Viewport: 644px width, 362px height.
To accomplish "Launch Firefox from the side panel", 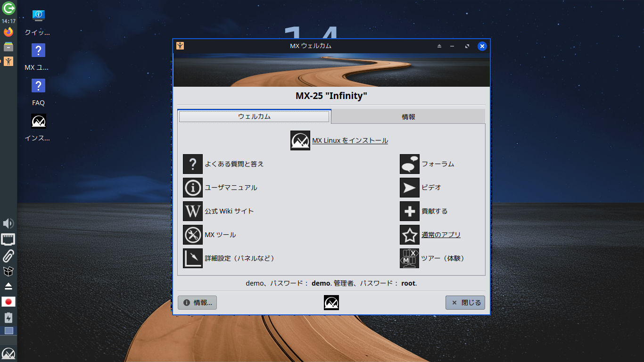I will coord(8,32).
